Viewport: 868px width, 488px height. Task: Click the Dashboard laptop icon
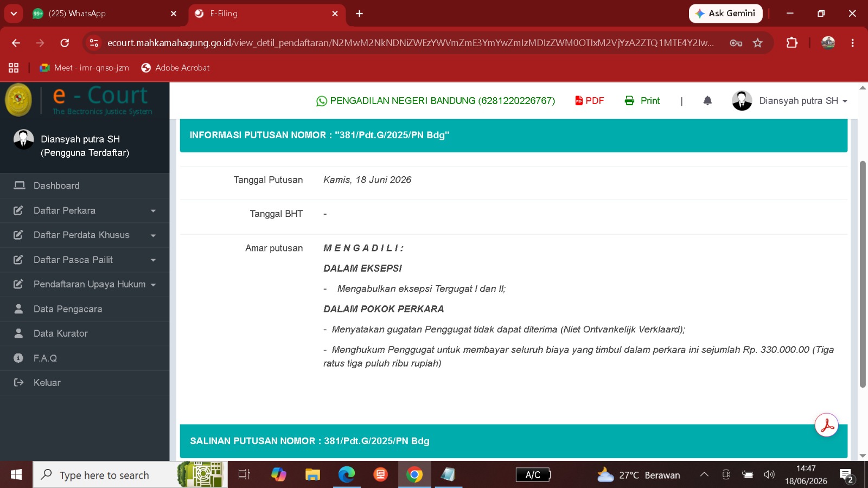[x=19, y=185]
